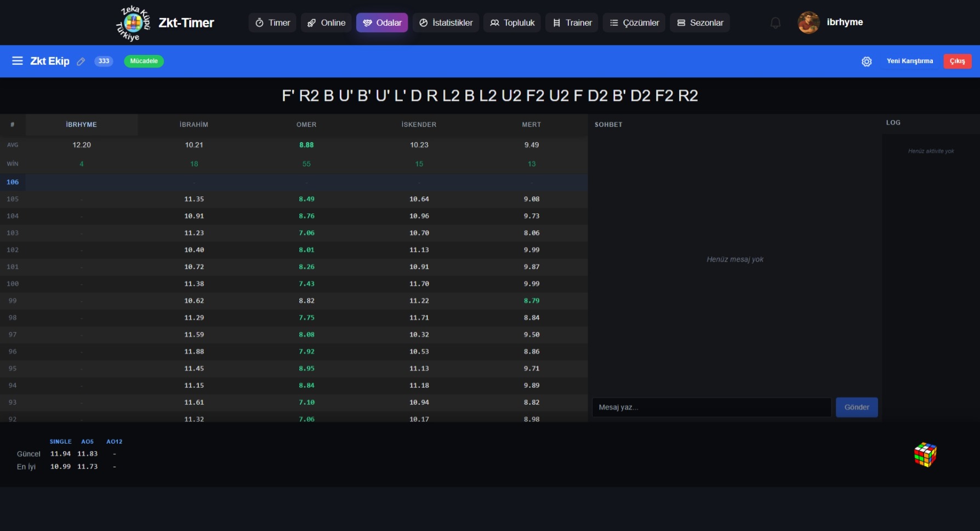Open the hamburger menu beside Zkt Ekip
Viewport: 980px width, 531px height.
coord(18,61)
